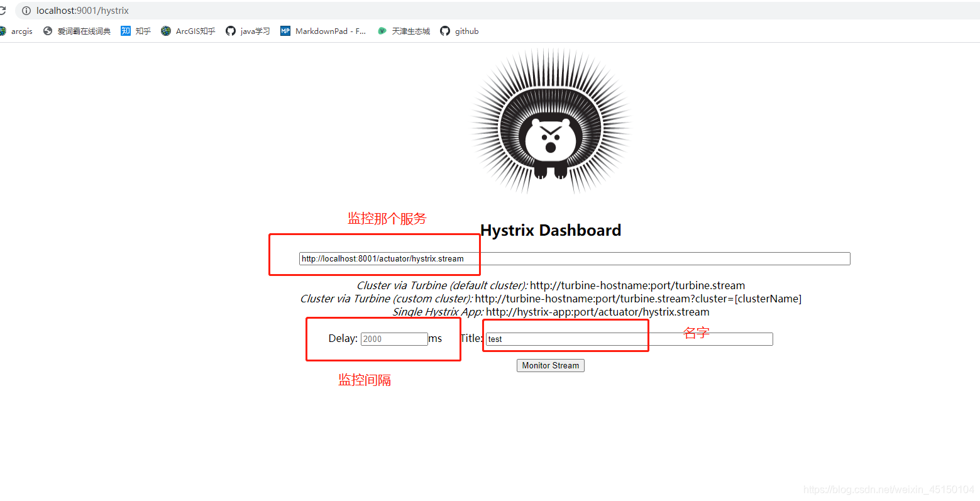The image size is (980, 501).
Task: Open the MarkdownPad bookmark
Action: pos(323,31)
